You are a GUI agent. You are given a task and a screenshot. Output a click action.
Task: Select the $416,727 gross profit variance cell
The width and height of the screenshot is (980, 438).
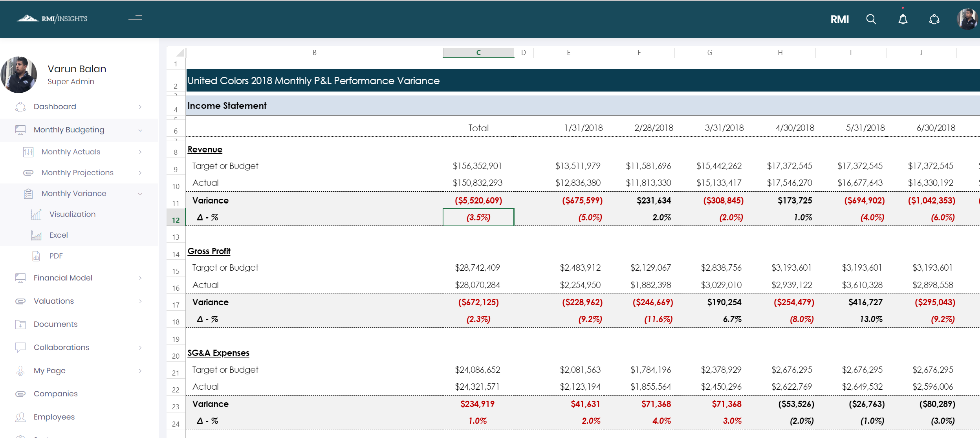865,302
